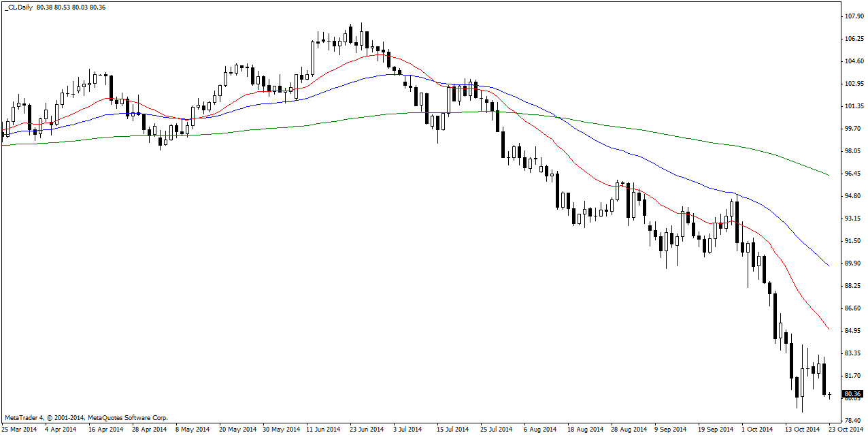Image resolution: width=868 pixels, height=435 pixels.
Task: Select the 28 Apr 2014 date label
Action: click(149, 430)
